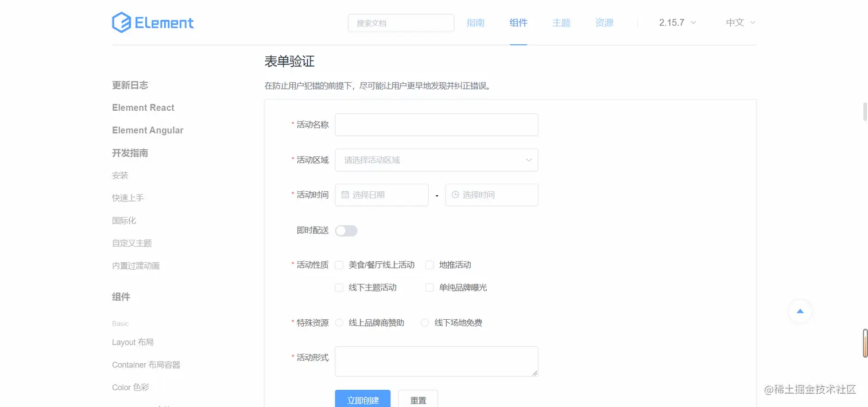Open the 选择时间 time picker
This screenshot has width=868, height=407.
click(x=491, y=195)
